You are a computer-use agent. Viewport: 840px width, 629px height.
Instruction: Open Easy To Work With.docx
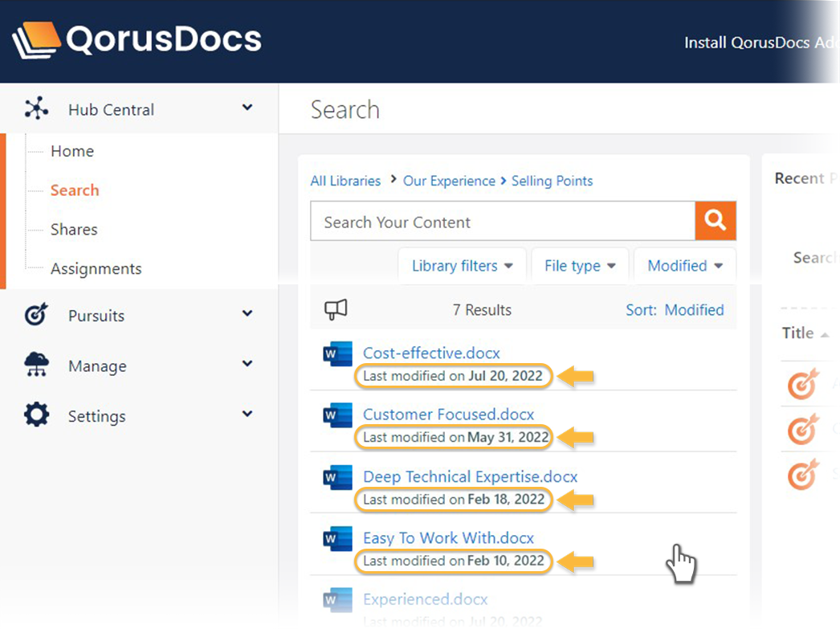(448, 537)
